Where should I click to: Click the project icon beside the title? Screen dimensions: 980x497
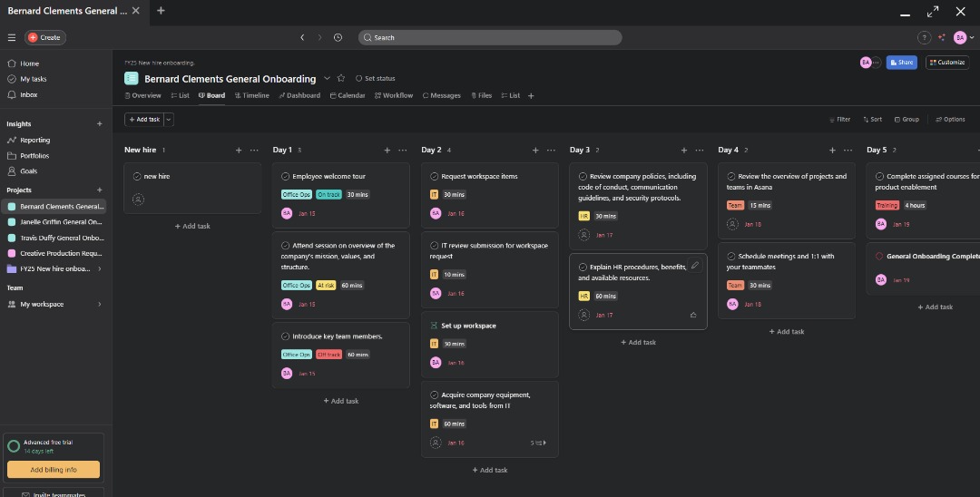132,78
